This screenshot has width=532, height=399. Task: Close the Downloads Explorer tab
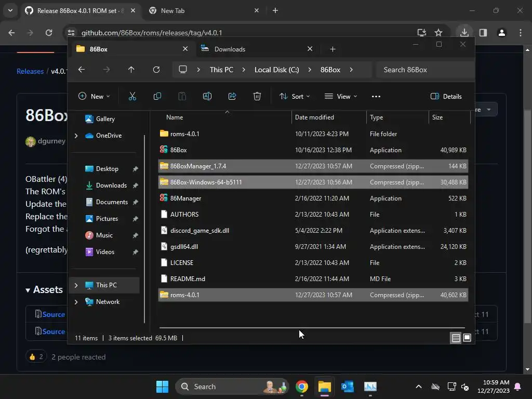pyautogui.click(x=310, y=49)
